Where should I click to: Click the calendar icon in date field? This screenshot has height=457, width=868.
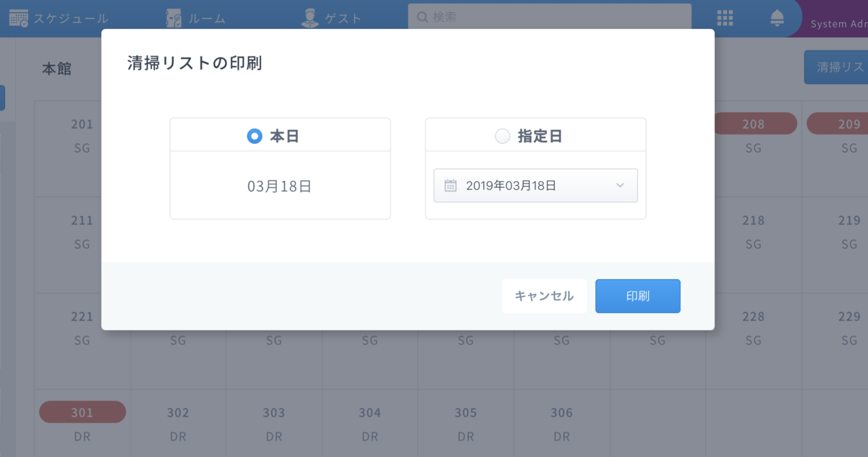tap(450, 186)
